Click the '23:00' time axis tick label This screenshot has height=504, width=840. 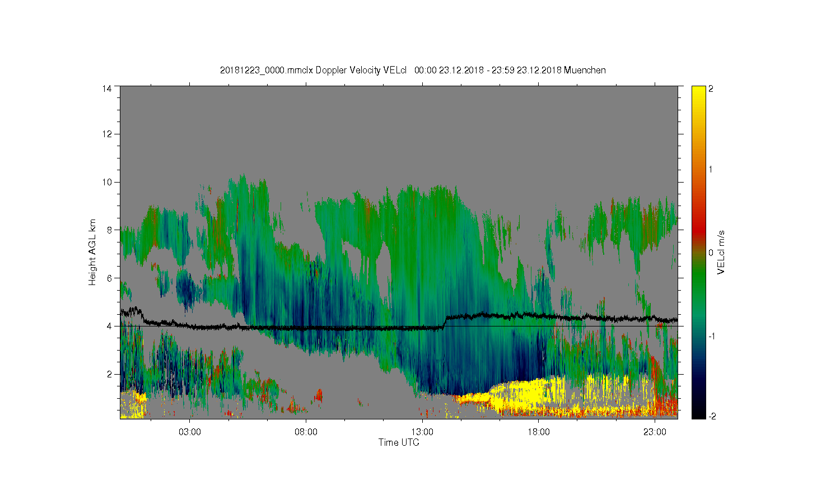[x=655, y=432]
